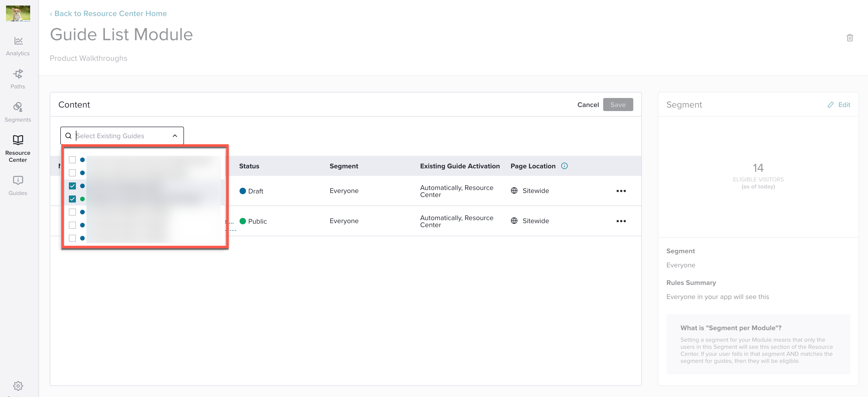Click the Guide List Module title
This screenshot has width=868, height=397.
click(x=121, y=34)
